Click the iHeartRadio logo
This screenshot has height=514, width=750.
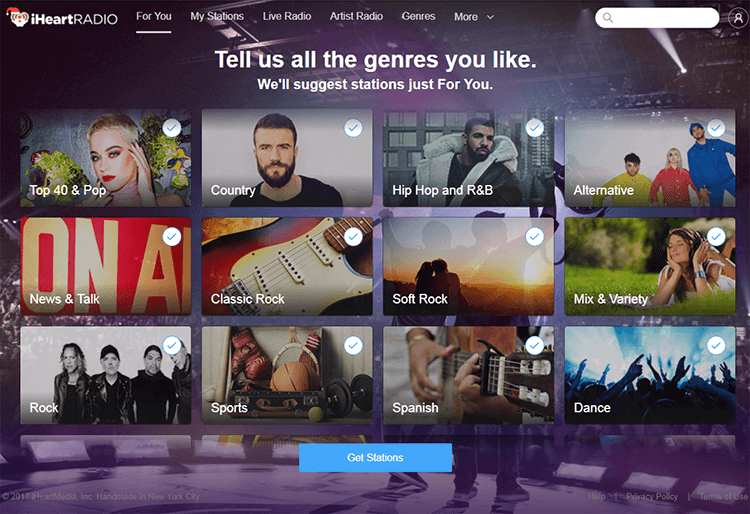coord(63,18)
